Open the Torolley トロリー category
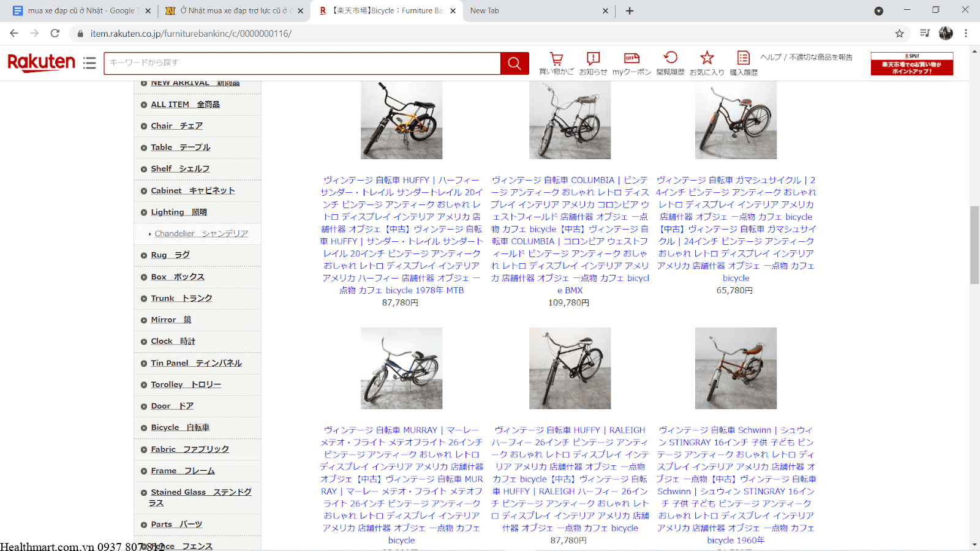The height and width of the screenshot is (551, 980). pos(186,385)
